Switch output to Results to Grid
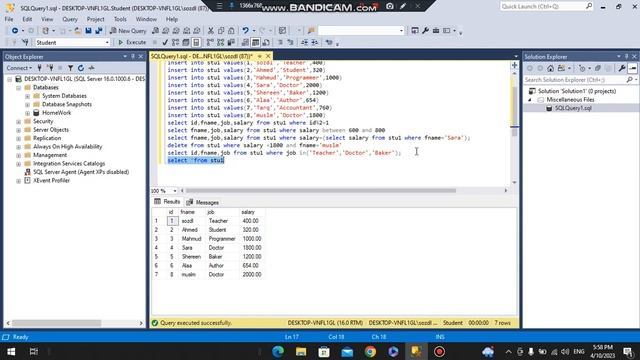 click(x=255, y=42)
